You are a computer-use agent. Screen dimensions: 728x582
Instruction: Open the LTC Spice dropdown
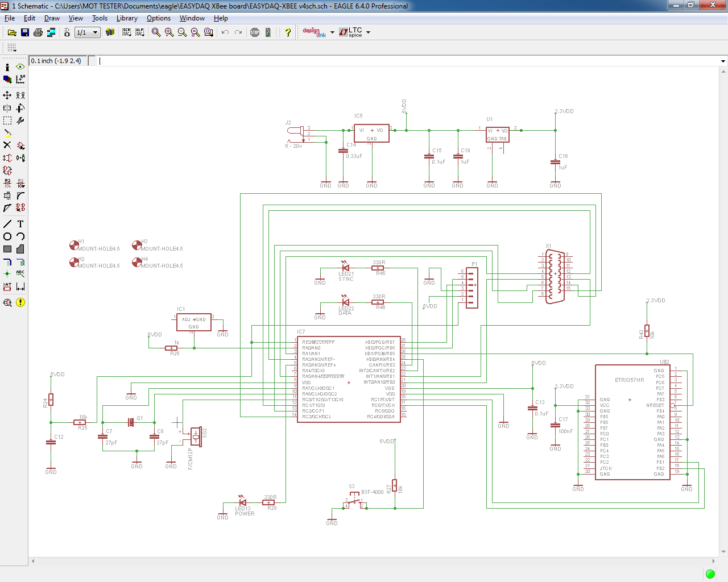(367, 32)
